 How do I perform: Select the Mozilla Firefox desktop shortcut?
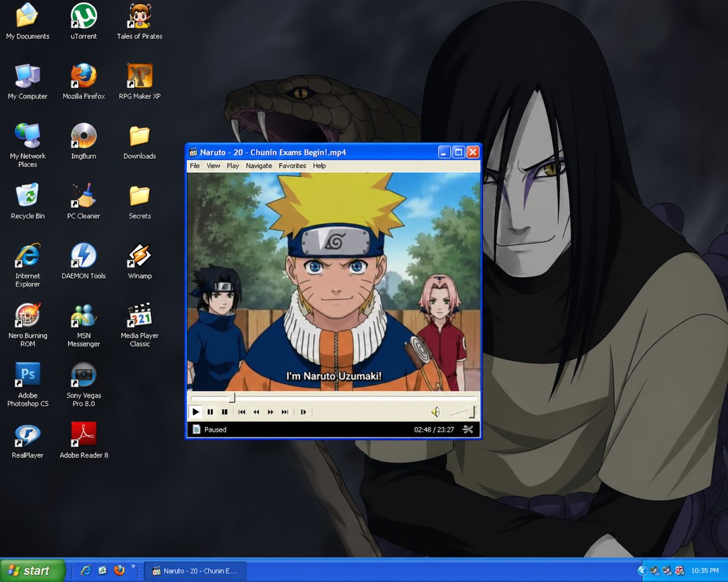pos(84,82)
